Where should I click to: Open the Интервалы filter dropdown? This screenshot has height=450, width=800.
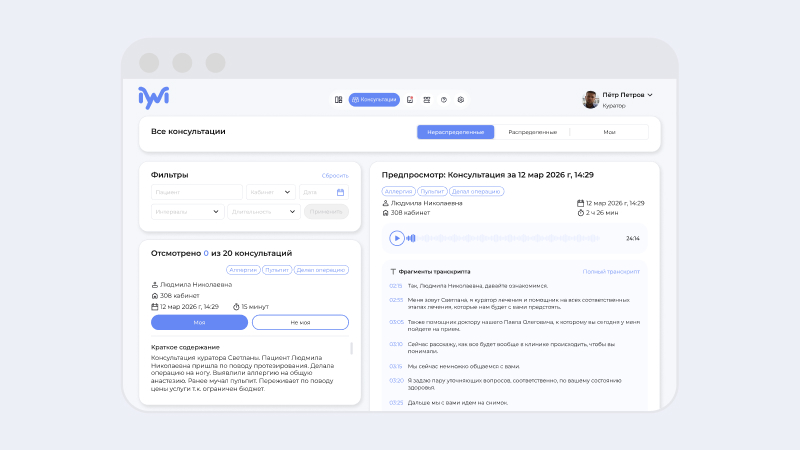point(187,212)
